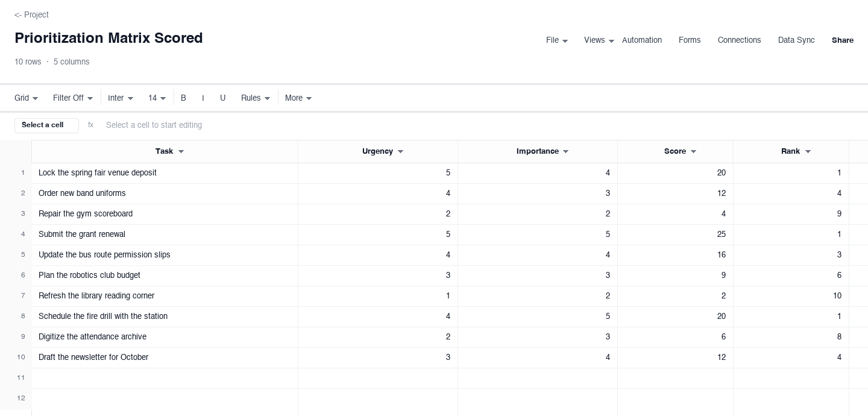Select cell 'Repair the gym scoreboard'

pos(165,214)
